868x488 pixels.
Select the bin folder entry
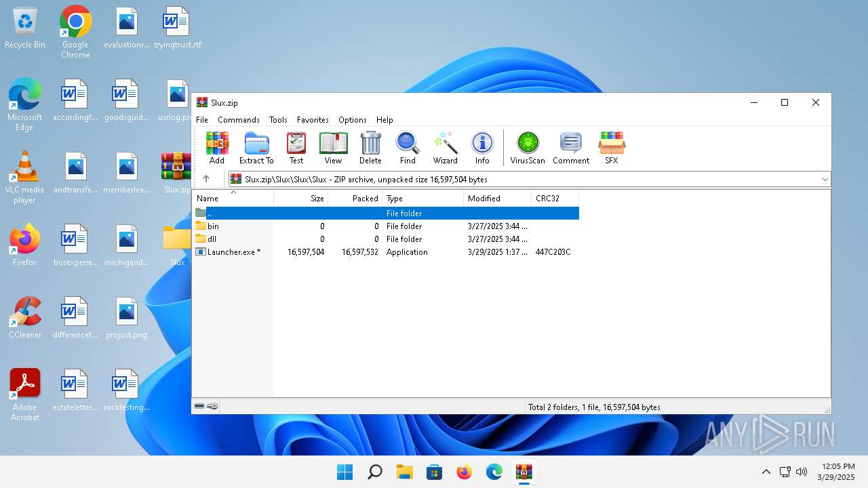386,226
